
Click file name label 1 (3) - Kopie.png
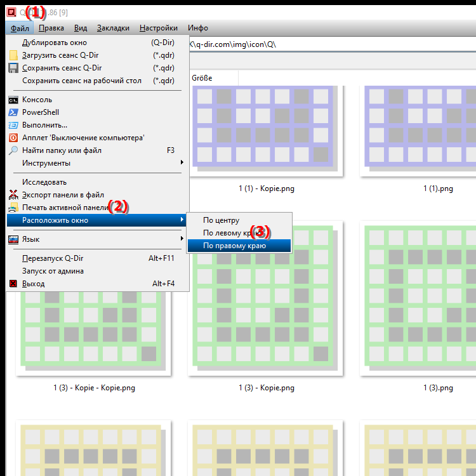(267, 388)
